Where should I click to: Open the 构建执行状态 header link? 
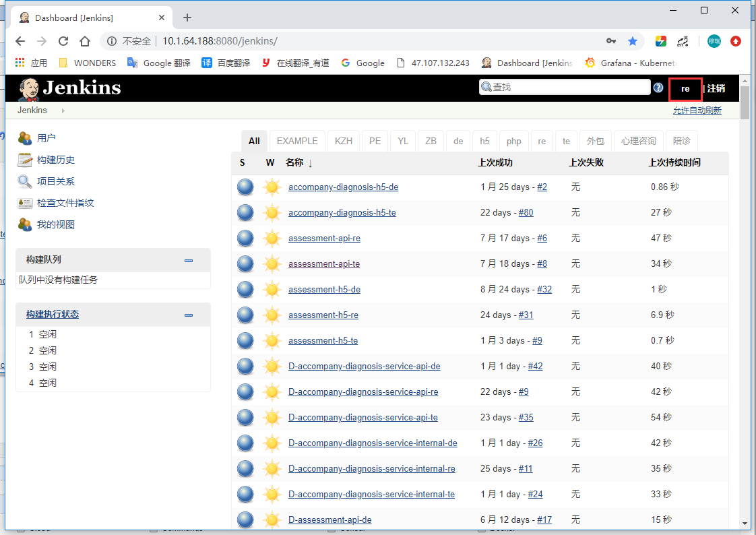(52, 314)
